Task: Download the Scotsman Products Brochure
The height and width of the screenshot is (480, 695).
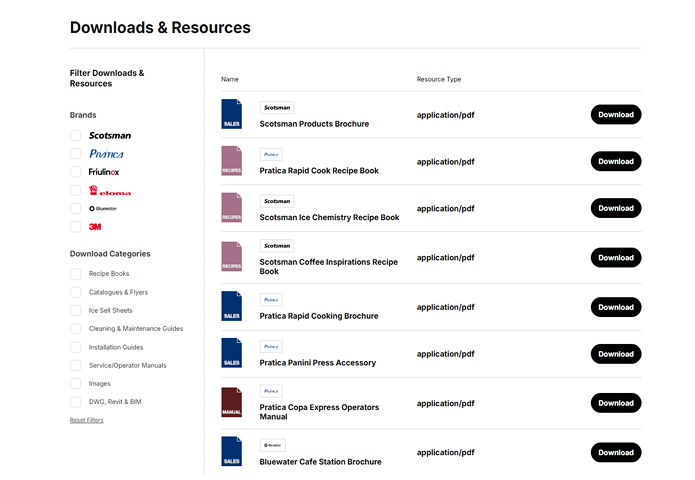Action: (615, 114)
